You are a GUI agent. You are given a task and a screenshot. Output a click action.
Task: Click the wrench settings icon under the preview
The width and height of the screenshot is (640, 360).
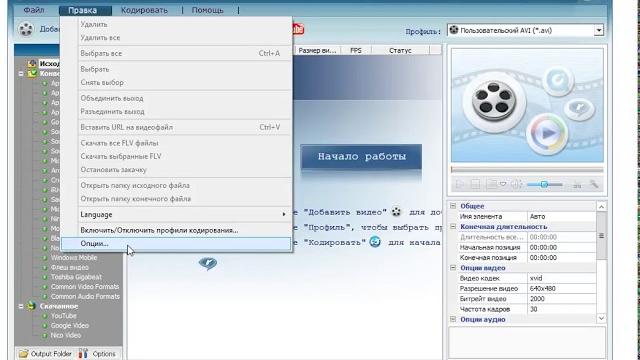point(594,184)
